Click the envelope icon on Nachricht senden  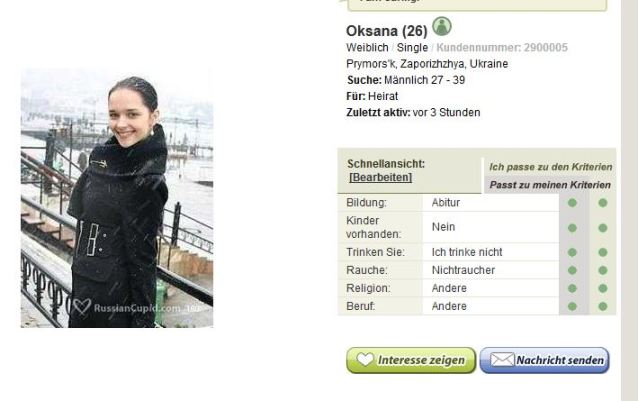tap(502, 360)
